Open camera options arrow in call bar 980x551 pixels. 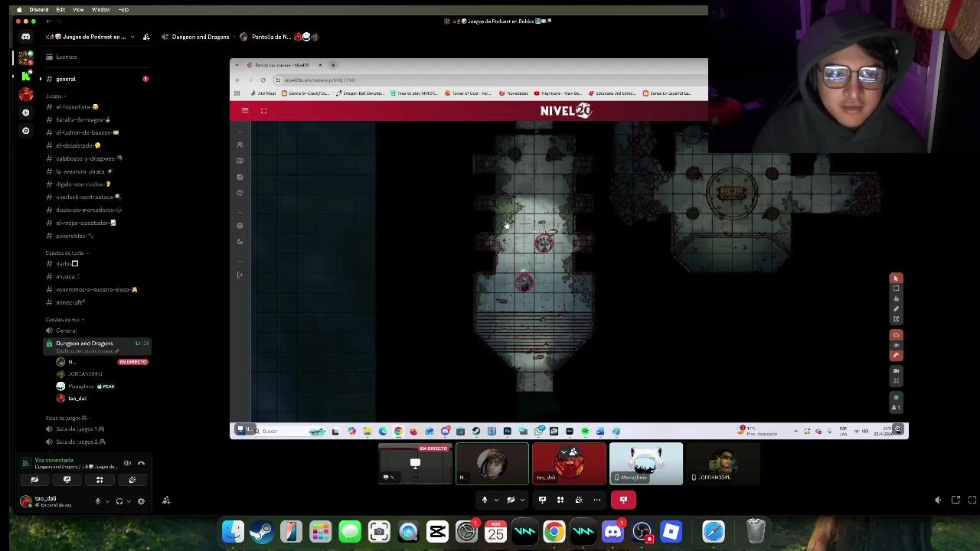pos(522,500)
